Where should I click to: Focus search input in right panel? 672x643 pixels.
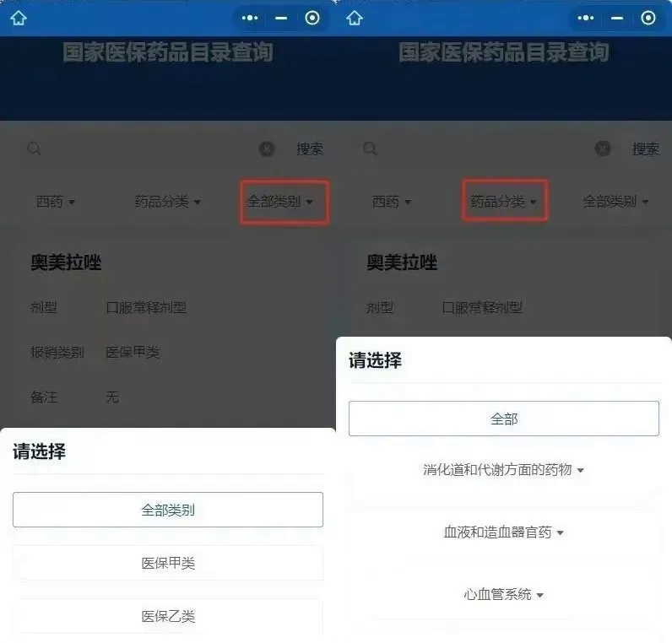pos(486,149)
